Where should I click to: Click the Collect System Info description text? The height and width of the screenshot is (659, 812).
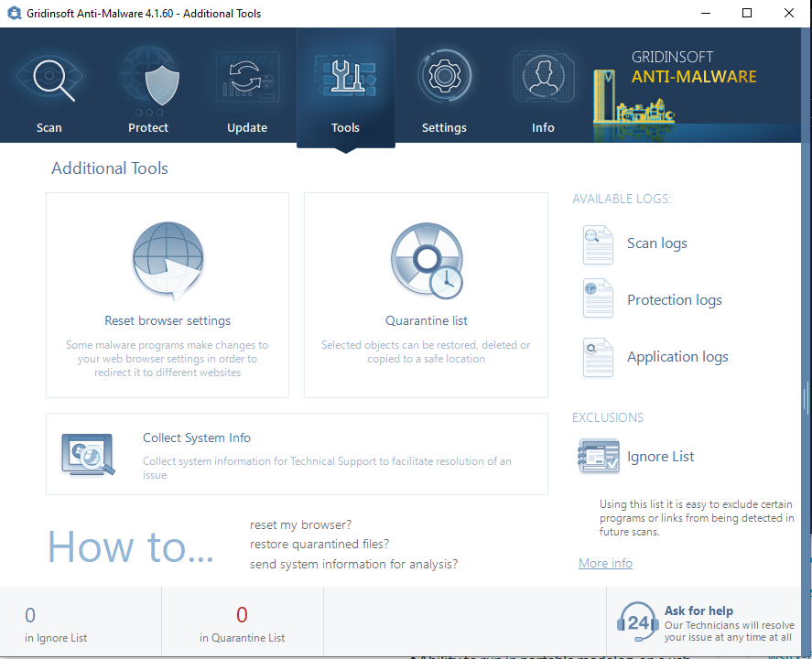327,468
